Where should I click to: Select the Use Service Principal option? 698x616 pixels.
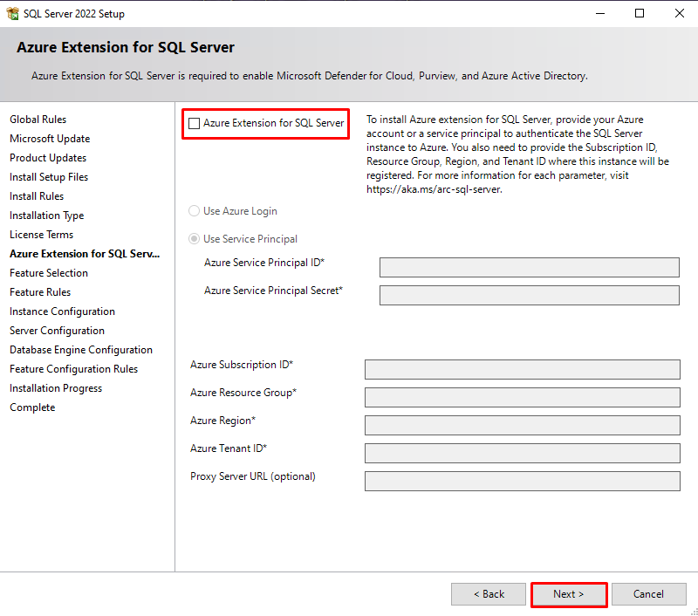point(194,238)
